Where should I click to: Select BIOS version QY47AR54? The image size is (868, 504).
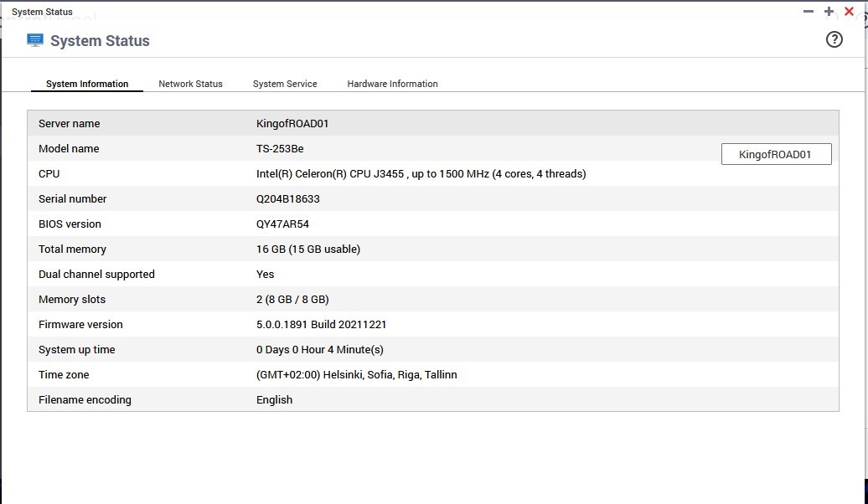click(282, 224)
